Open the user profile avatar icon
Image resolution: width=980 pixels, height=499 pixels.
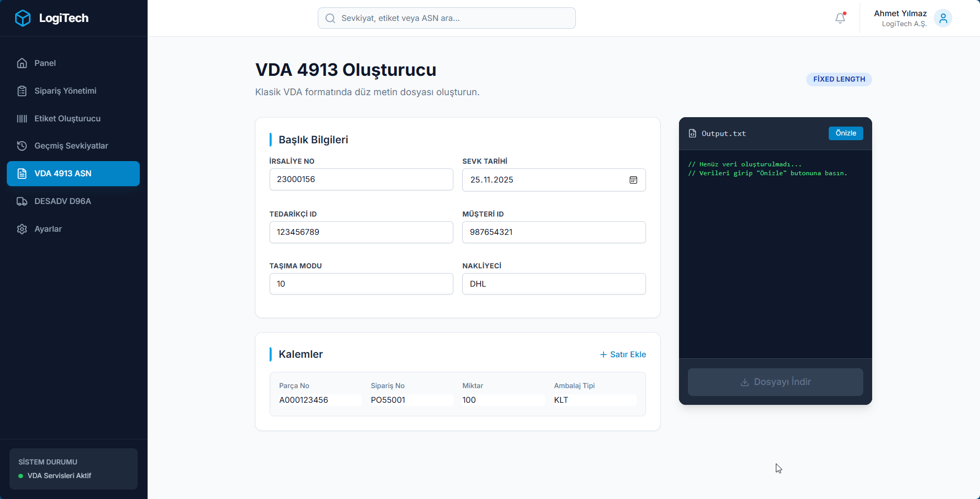pos(943,18)
